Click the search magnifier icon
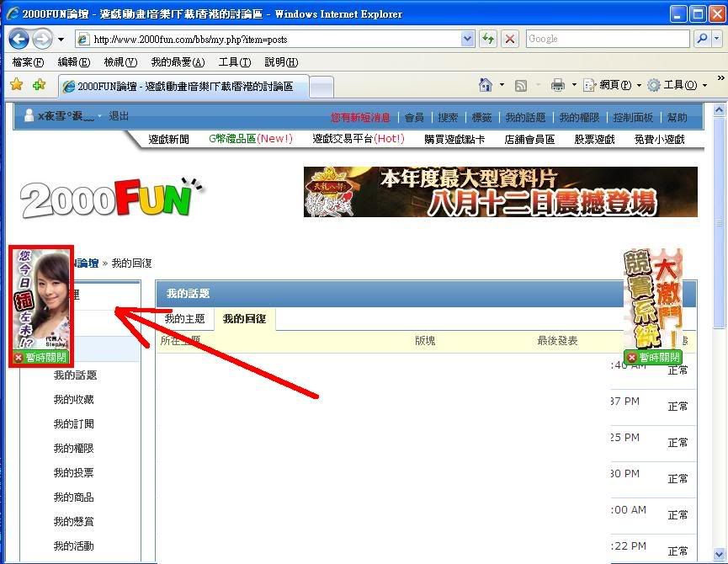The height and width of the screenshot is (564, 728). click(700, 39)
